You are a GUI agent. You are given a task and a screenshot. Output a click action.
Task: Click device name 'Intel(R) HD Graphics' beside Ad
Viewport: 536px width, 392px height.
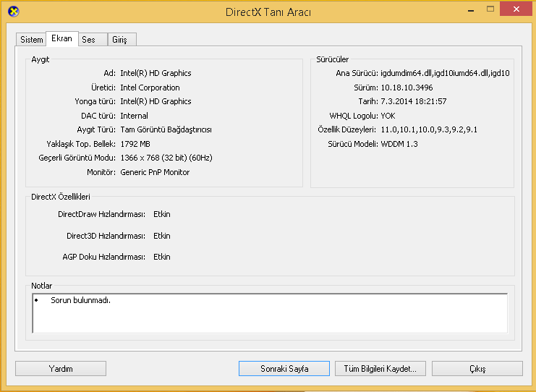pos(156,73)
